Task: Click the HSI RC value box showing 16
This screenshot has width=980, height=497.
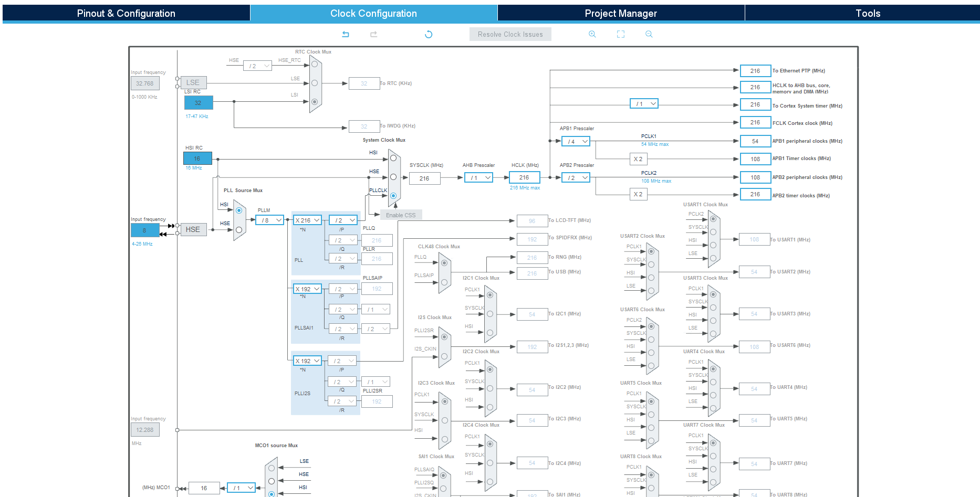Action: [x=197, y=158]
